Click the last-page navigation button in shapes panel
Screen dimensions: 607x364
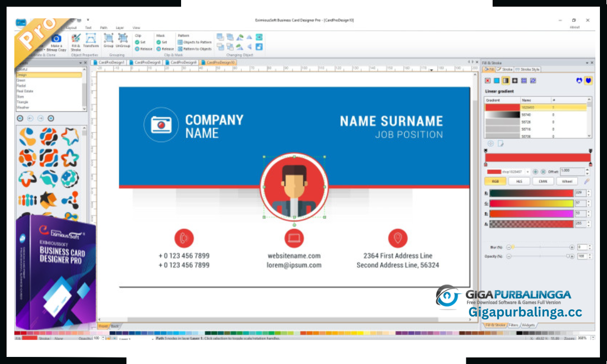point(51,118)
